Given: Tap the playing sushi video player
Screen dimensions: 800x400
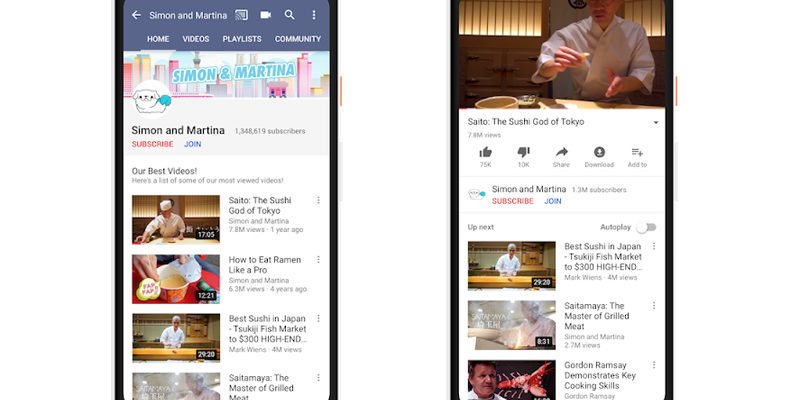Looking at the screenshot, I should [562, 54].
